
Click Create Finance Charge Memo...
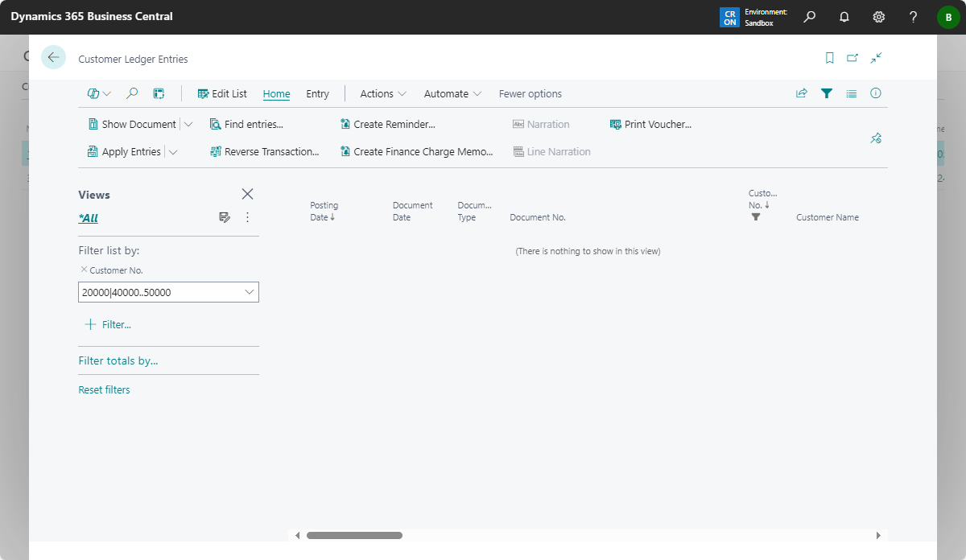416,151
